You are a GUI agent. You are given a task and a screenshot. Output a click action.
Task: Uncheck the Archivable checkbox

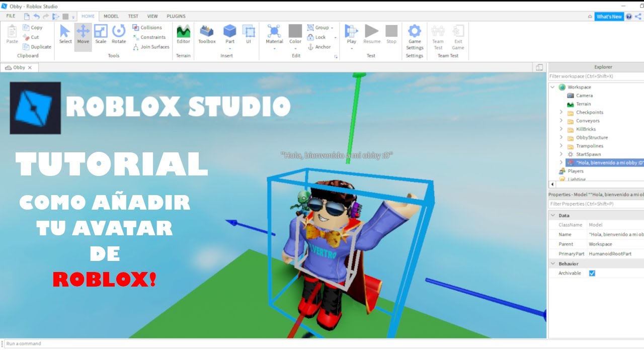click(592, 273)
